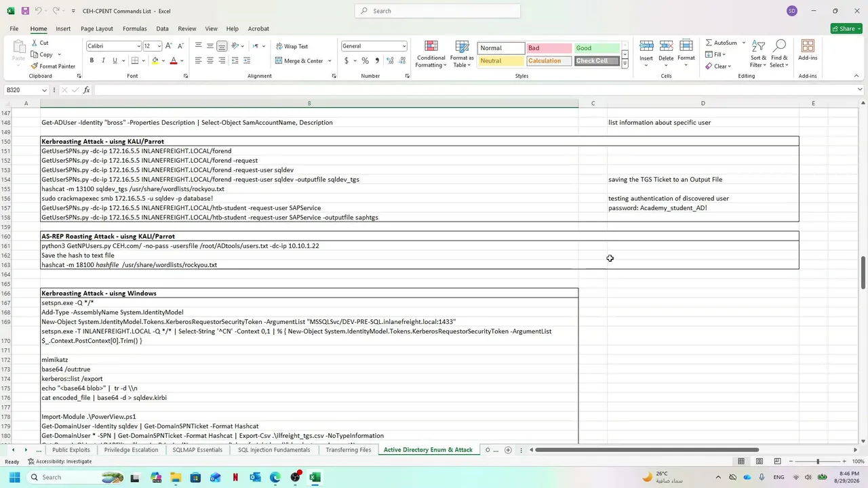Set top vertical alignment

click(x=198, y=46)
